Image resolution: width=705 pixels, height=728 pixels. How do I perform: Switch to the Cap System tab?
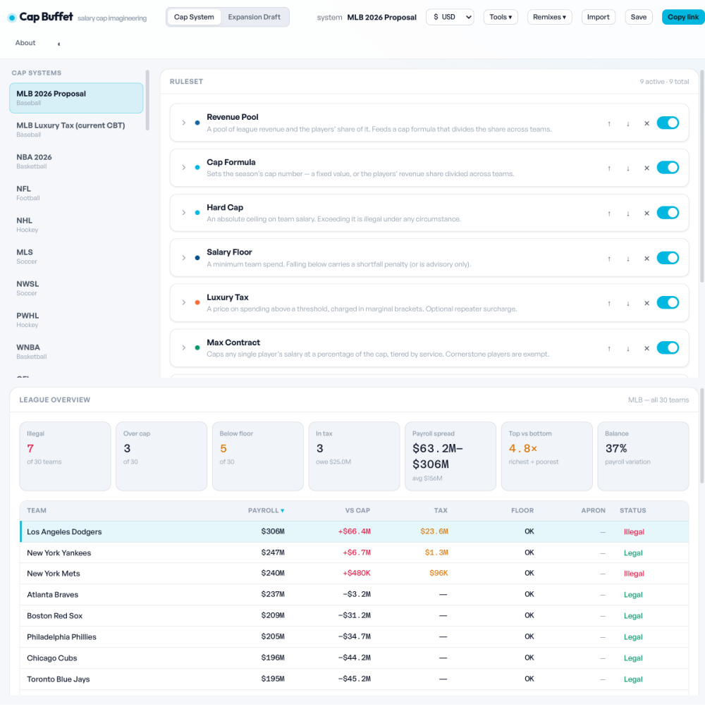[194, 17]
